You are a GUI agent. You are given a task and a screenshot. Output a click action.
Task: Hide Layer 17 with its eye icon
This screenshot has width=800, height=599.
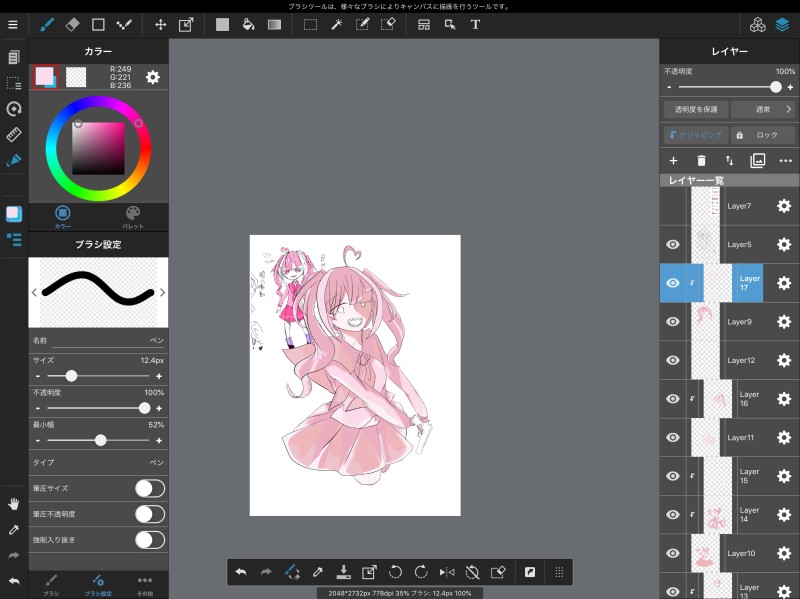point(673,283)
